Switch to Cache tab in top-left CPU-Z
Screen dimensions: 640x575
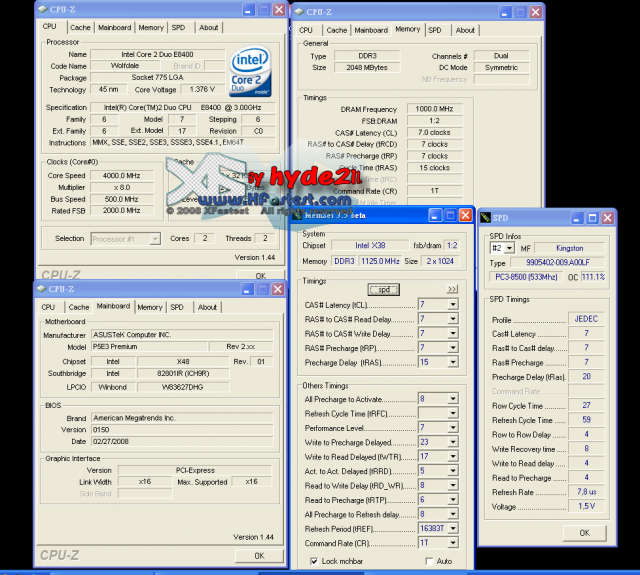[80, 27]
